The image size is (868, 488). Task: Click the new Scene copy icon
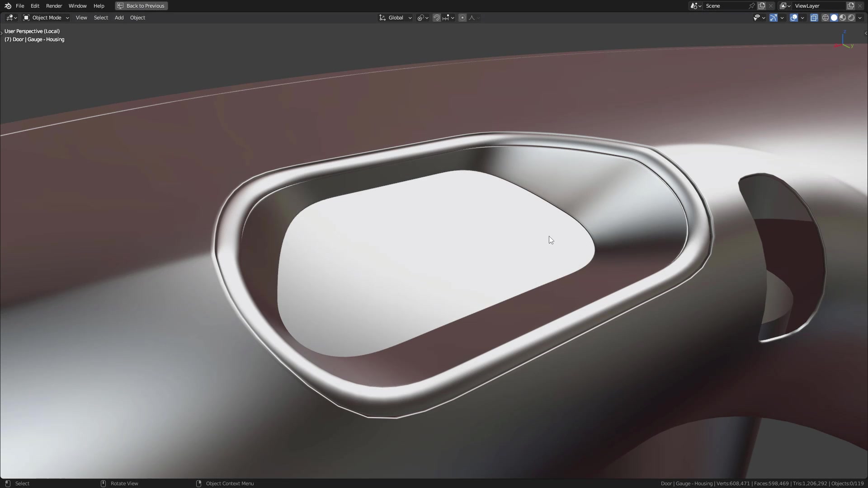762,6
